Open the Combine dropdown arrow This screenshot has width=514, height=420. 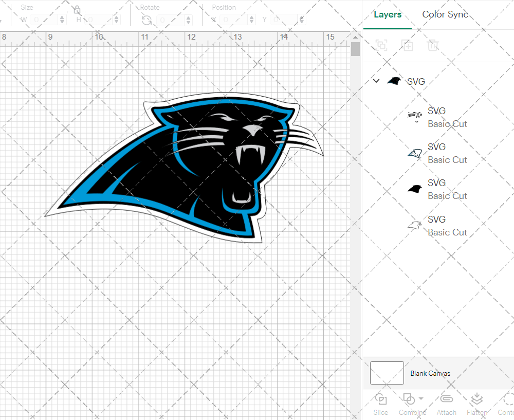point(421,399)
